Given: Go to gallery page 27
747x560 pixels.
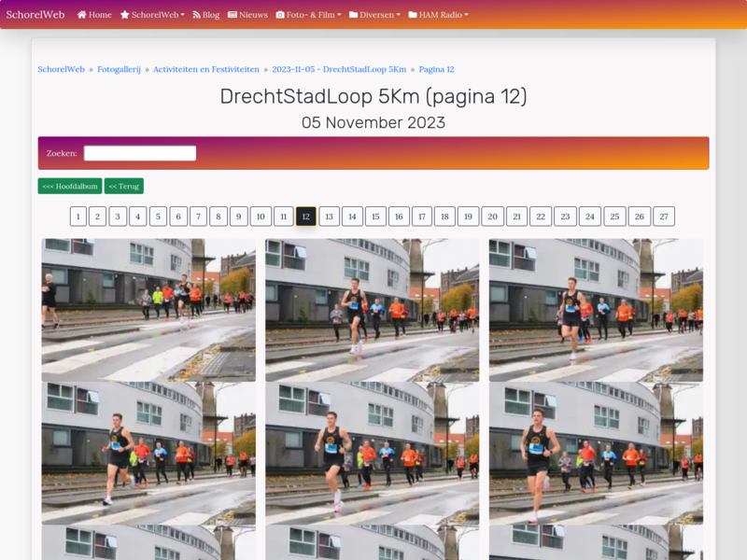Looking at the screenshot, I should 664,217.
